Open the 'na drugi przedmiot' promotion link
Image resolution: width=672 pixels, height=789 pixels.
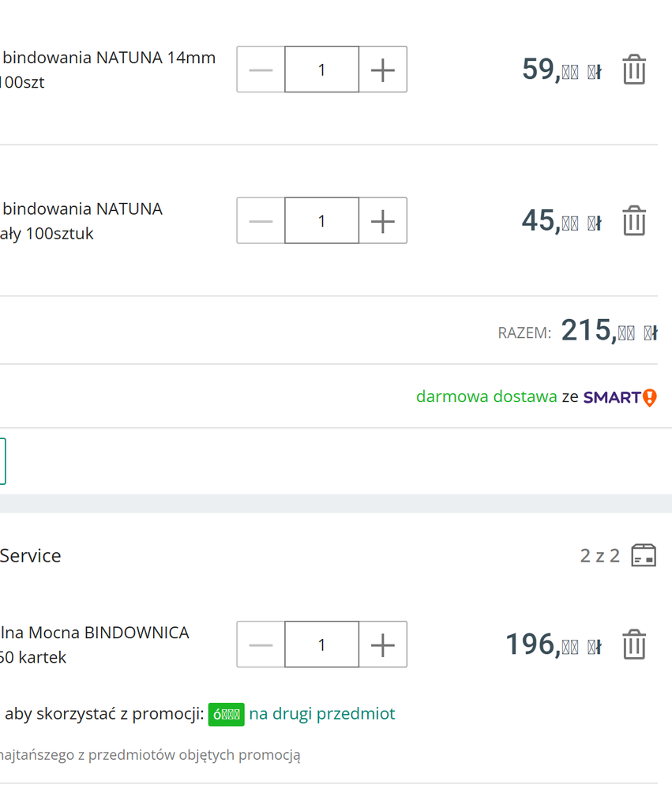tap(322, 714)
